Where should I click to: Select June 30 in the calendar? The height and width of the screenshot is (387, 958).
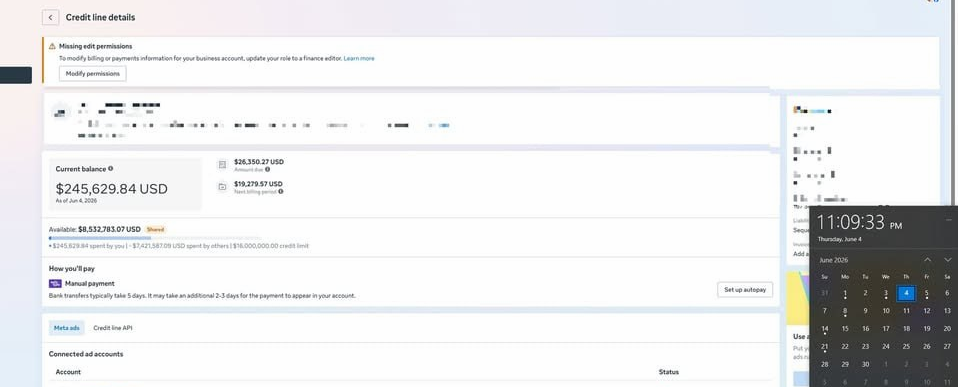click(866, 364)
